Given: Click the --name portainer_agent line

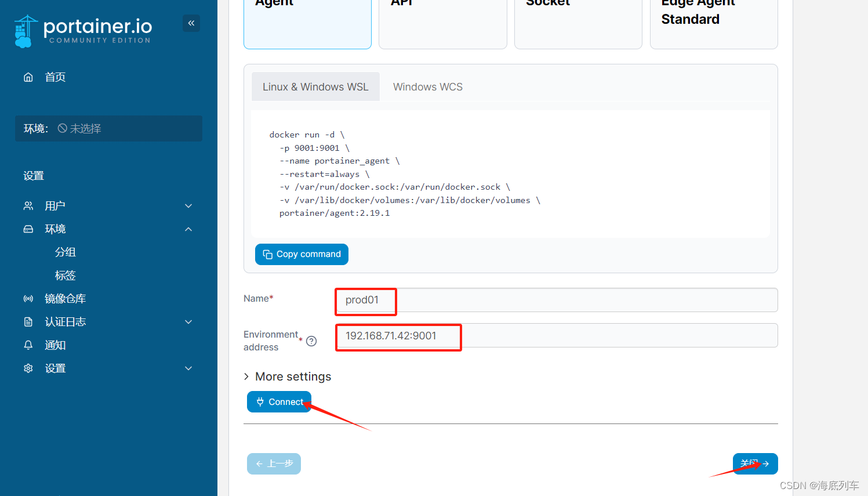Looking at the screenshot, I should tap(340, 161).
